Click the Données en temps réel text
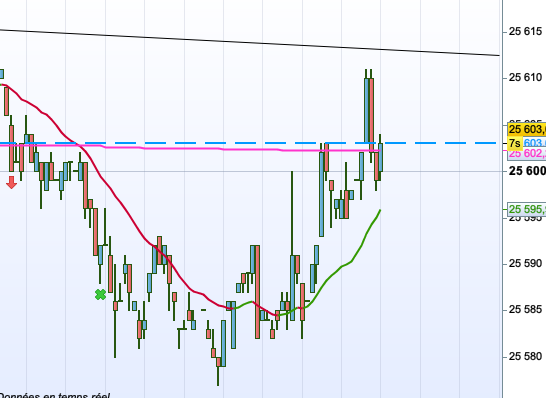The width and height of the screenshot is (546, 398). point(55,396)
